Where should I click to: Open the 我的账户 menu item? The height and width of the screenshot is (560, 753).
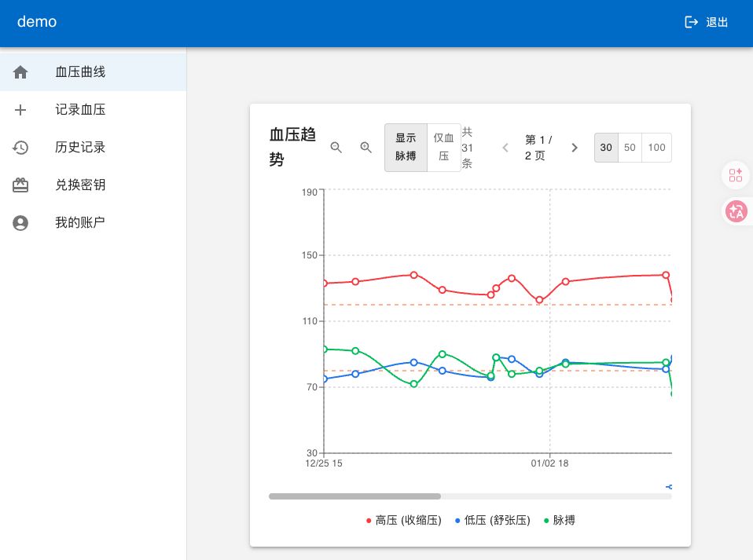click(x=80, y=223)
